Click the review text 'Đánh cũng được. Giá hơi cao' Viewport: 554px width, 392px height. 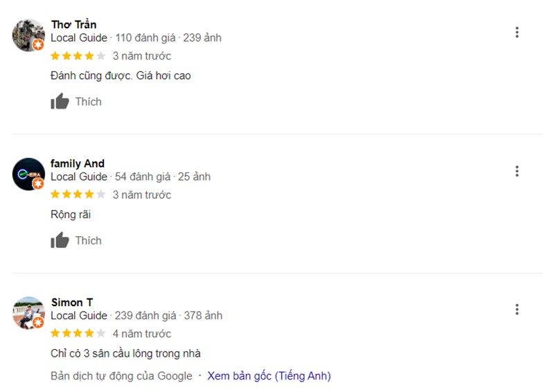[120, 75]
